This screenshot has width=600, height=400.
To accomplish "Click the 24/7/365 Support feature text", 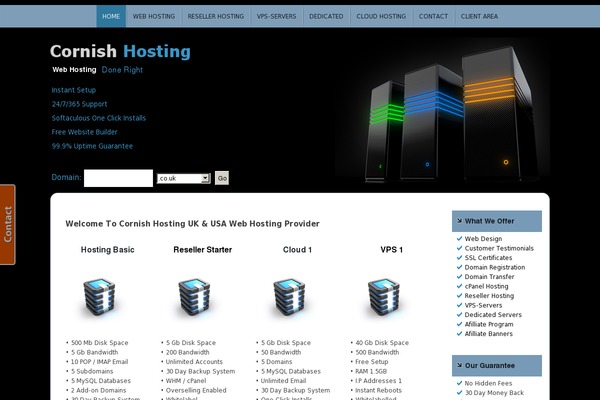I will coord(79,104).
